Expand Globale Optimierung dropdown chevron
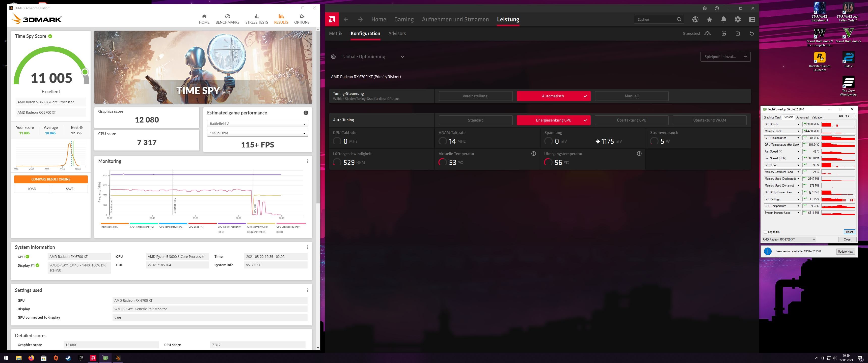 [402, 57]
